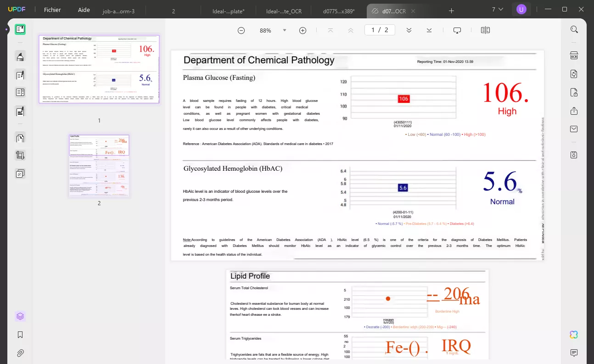Open a new tab with plus
This screenshot has height=364, width=594.
[451, 11]
